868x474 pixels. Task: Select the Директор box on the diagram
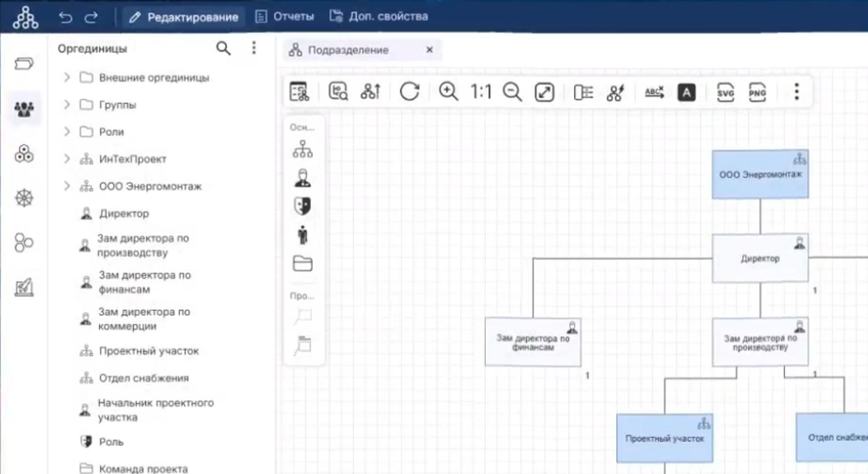[x=759, y=259]
